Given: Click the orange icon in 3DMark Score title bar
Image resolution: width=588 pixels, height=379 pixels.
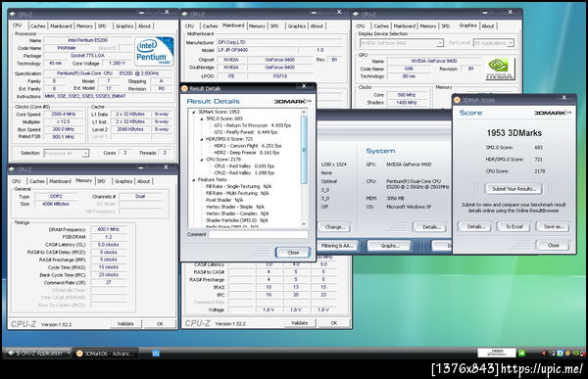Looking at the screenshot, I should [457, 100].
